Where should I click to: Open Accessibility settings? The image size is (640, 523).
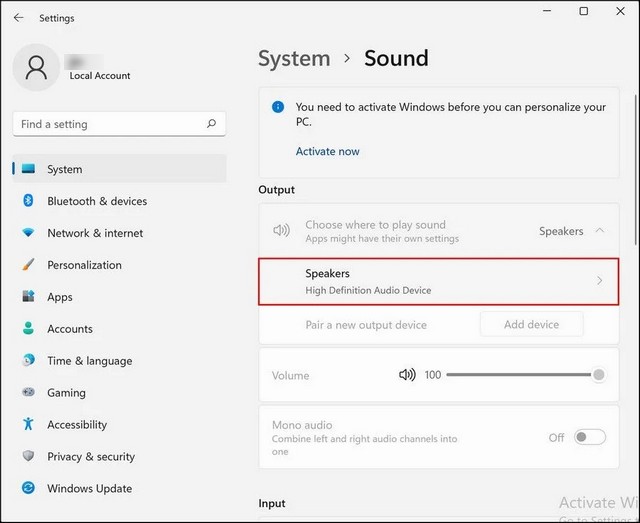pyautogui.click(x=119, y=424)
